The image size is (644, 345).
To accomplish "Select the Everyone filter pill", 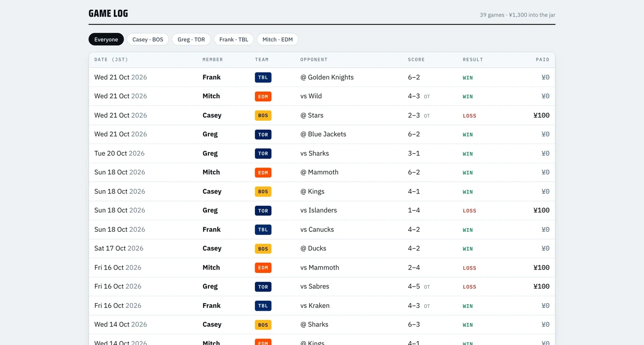I will coord(106,39).
